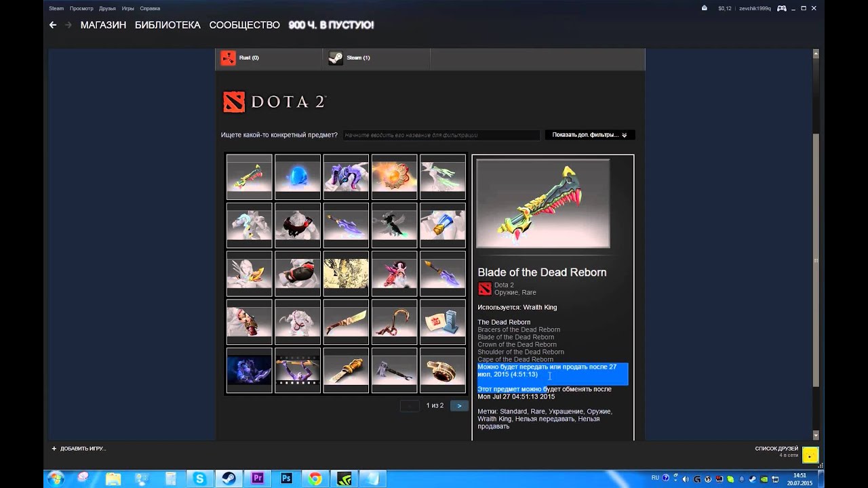Select the blue and gold bracer item

pyautogui.click(x=443, y=225)
